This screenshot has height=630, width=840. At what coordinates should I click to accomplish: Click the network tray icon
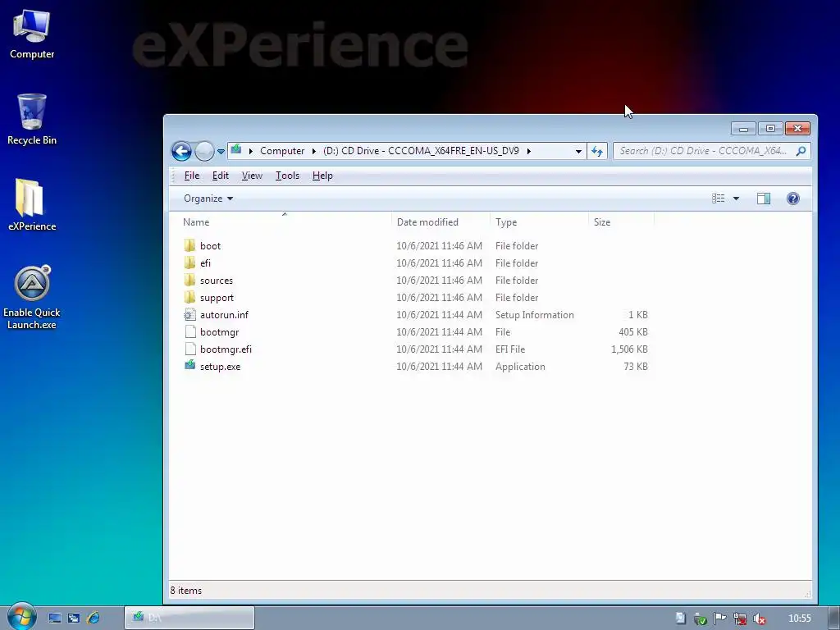(x=740, y=619)
